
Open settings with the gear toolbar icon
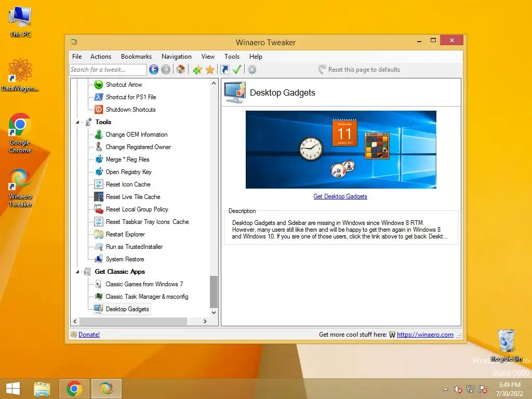click(x=252, y=70)
